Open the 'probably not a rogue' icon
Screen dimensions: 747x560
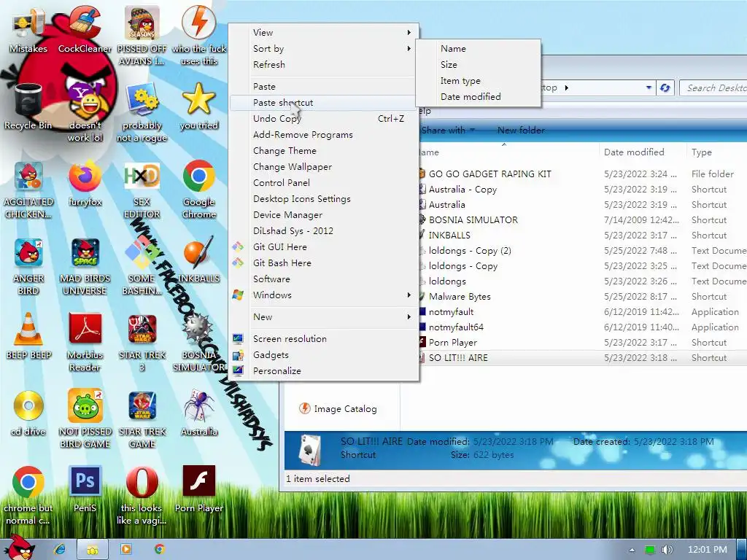142,112
